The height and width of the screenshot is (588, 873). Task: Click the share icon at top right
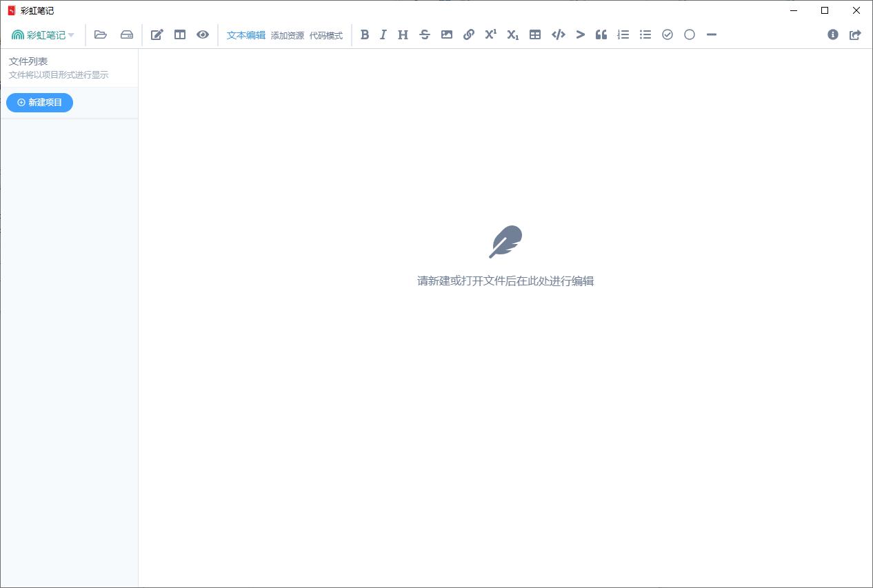pyautogui.click(x=854, y=34)
